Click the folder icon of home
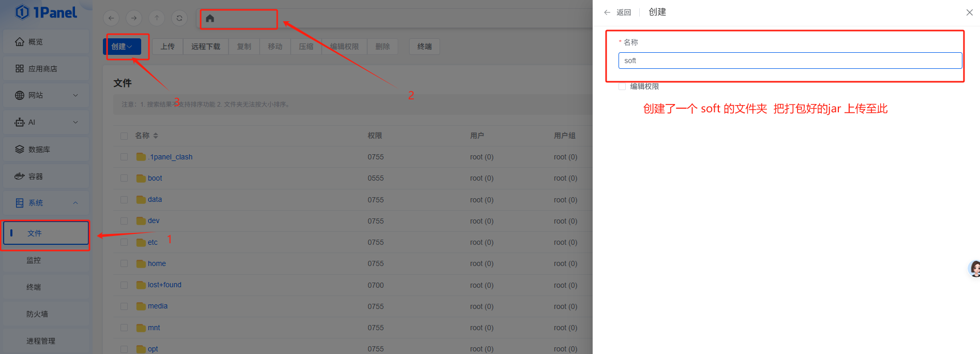Screen dimensions: 980x354 coord(141,263)
